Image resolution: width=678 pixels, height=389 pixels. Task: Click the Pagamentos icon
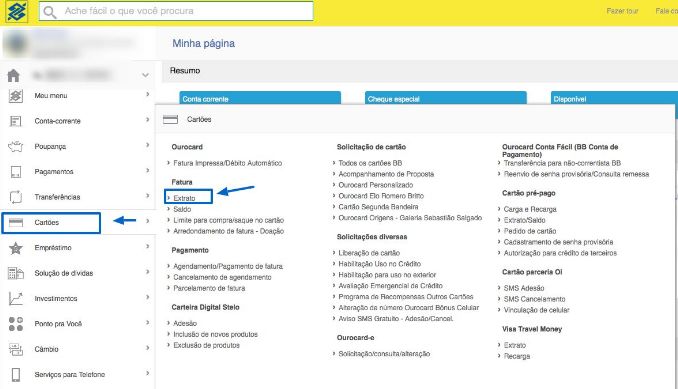[16, 172]
